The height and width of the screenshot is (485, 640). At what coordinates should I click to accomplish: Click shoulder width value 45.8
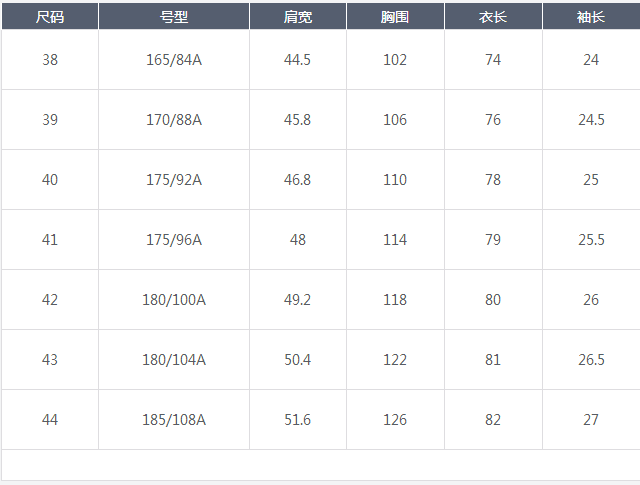click(x=298, y=120)
